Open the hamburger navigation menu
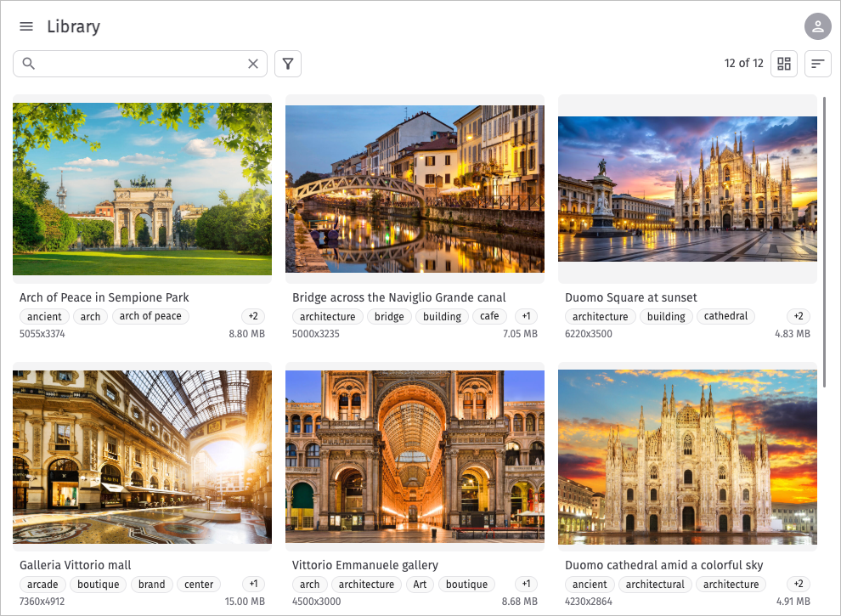841x616 pixels. pos(26,26)
